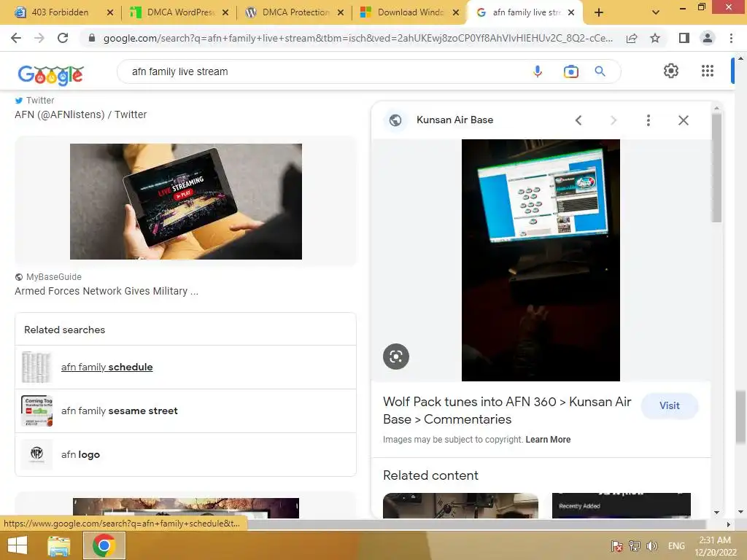Click the large monitor preview image
747x560 pixels.
coord(541,260)
